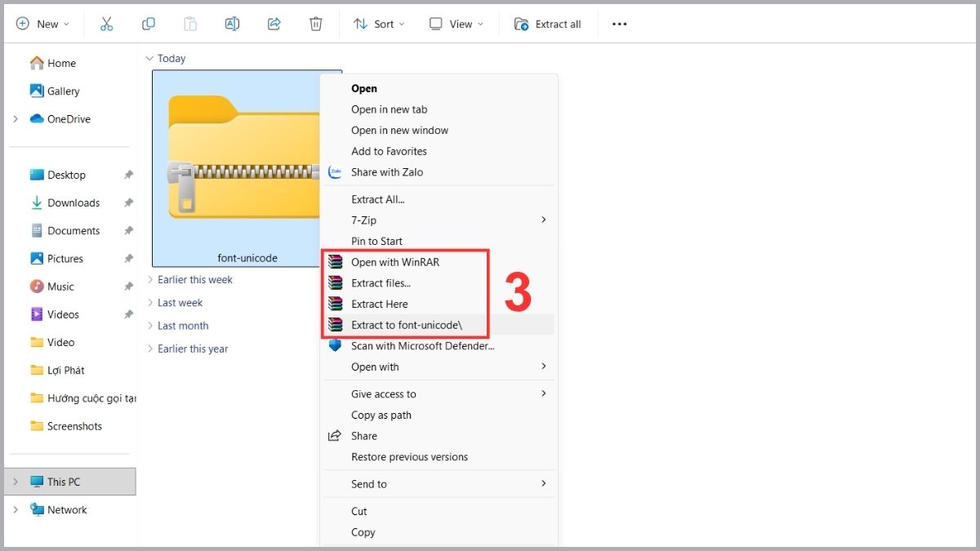
Task: Open the Sort dropdown
Action: pos(377,24)
